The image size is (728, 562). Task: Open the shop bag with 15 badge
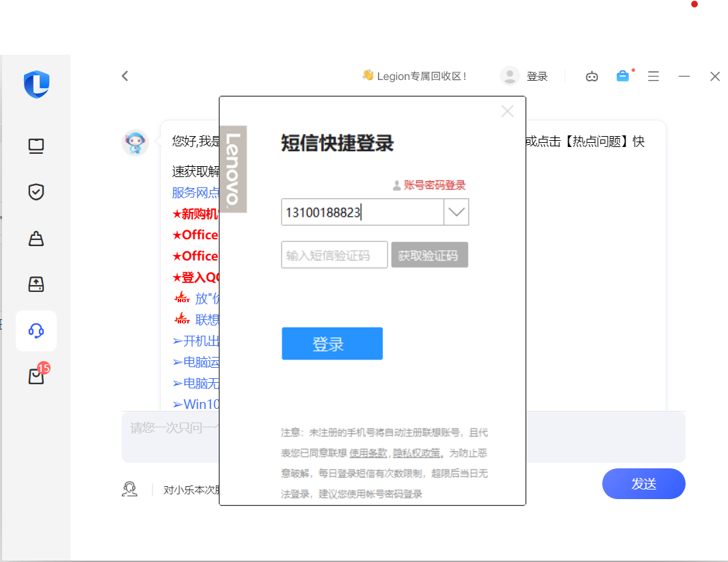click(37, 376)
